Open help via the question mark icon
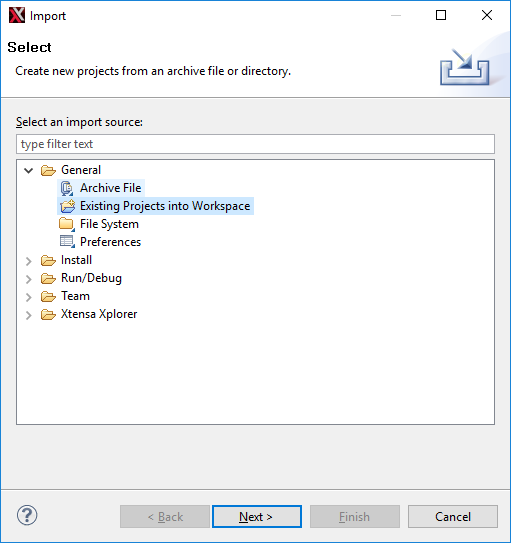Viewport: 511px width, 543px height. coord(27,515)
